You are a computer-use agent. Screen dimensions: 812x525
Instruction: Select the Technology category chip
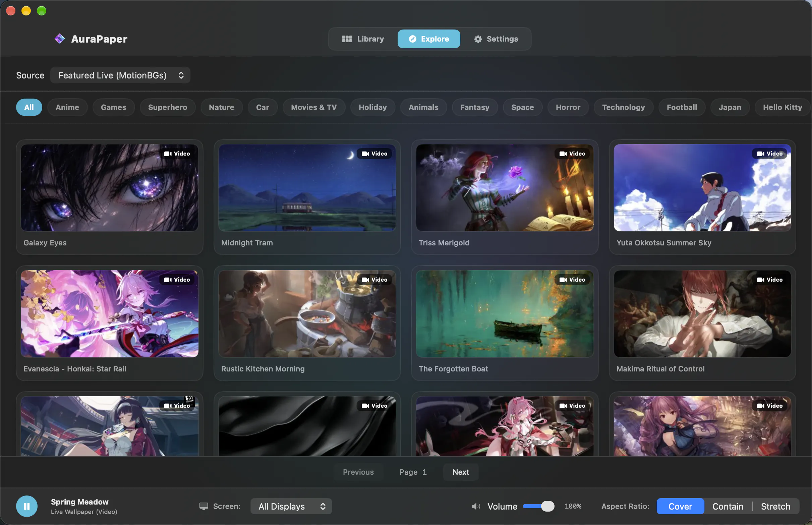tap(624, 107)
